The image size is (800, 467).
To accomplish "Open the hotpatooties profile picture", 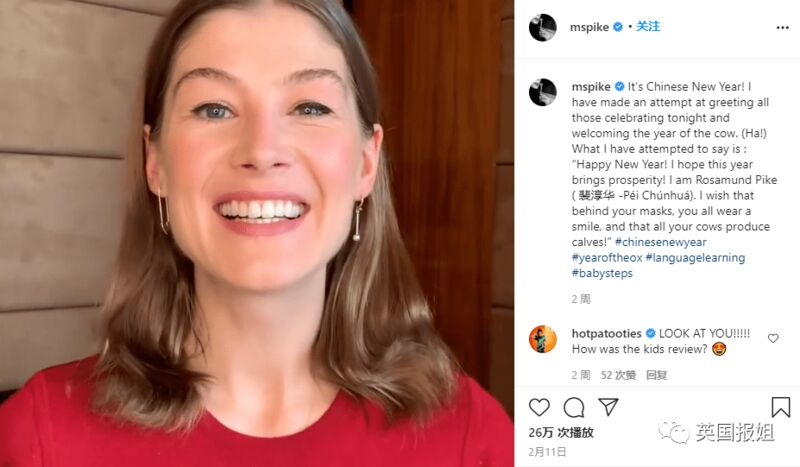I will point(542,339).
